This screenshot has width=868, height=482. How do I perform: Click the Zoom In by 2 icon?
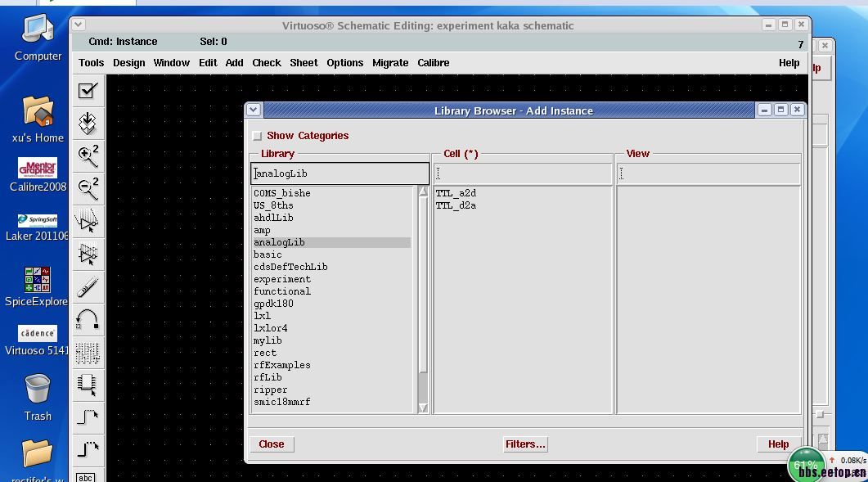[88, 156]
